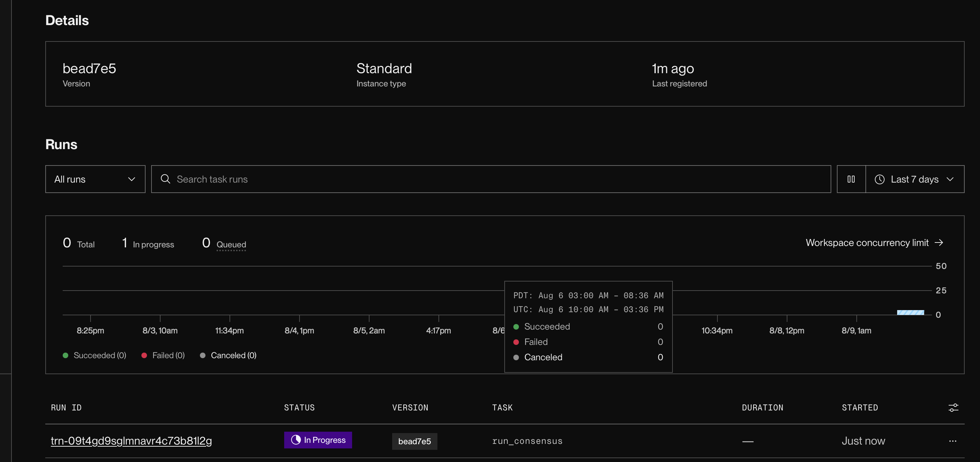
Task: Click the chevron arrow in the All runs dropdown
Action: [x=132, y=179]
